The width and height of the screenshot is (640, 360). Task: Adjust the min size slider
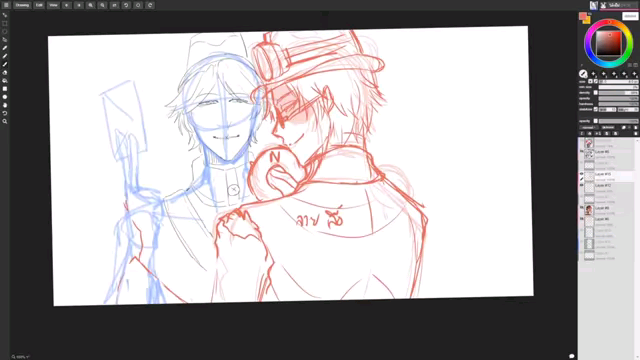point(618,87)
